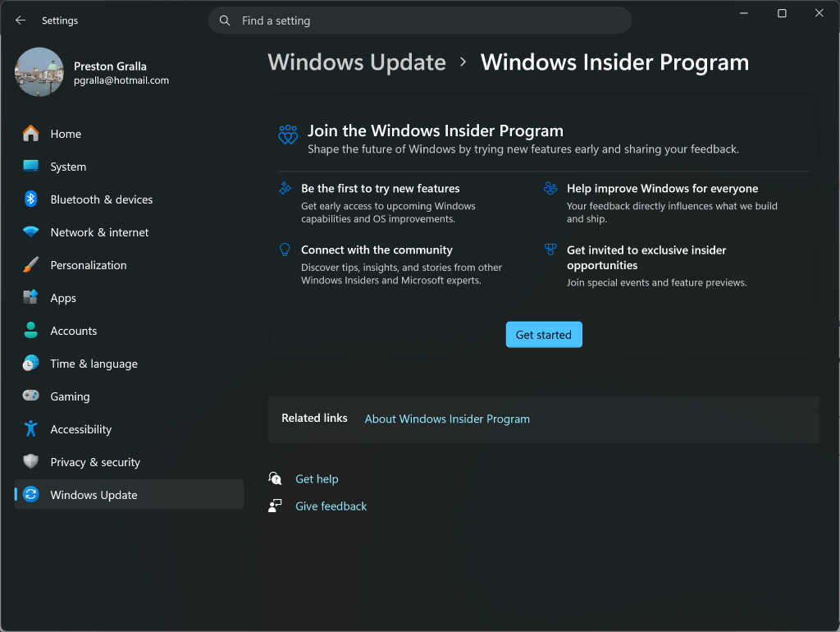Open the System settings page
The width and height of the screenshot is (840, 632).
tap(129, 166)
